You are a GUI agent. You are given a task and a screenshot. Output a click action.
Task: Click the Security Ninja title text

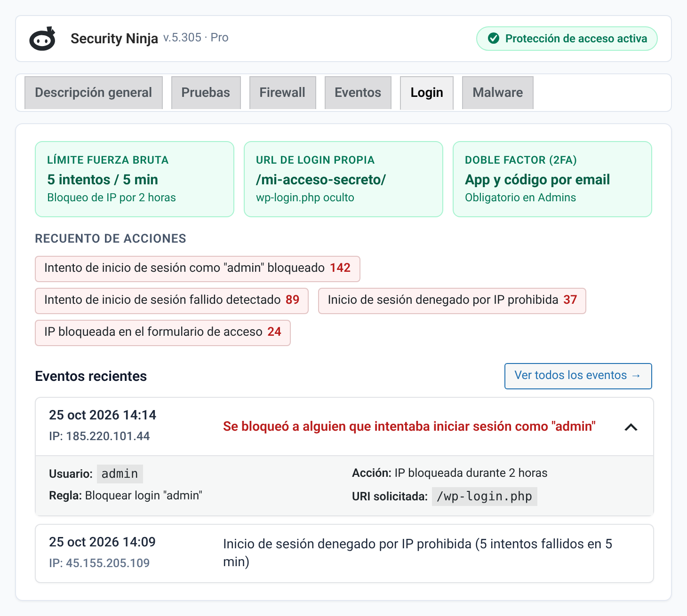(114, 39)
